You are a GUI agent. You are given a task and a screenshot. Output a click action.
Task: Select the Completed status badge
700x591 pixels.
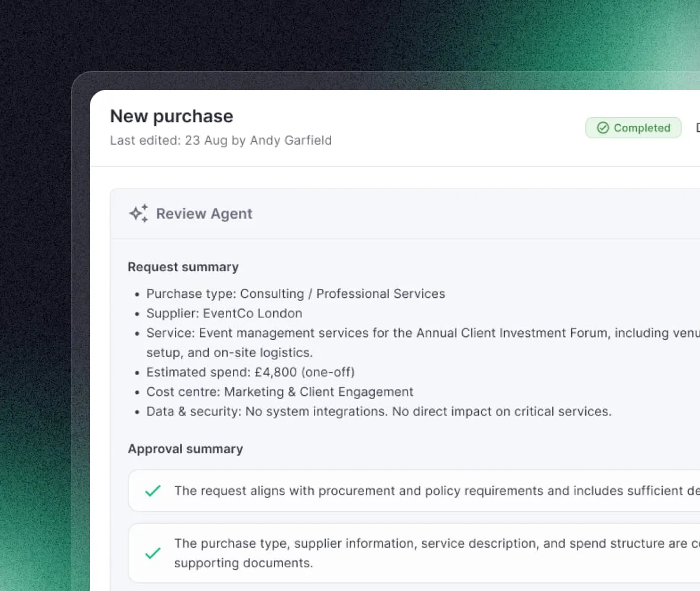pyautogui.click(x=633, y=128)
